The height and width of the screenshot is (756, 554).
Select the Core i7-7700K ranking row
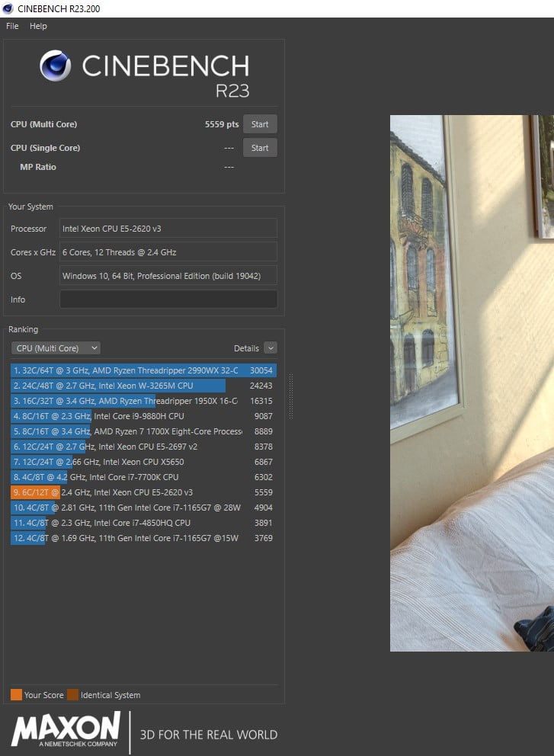point(144,477)
